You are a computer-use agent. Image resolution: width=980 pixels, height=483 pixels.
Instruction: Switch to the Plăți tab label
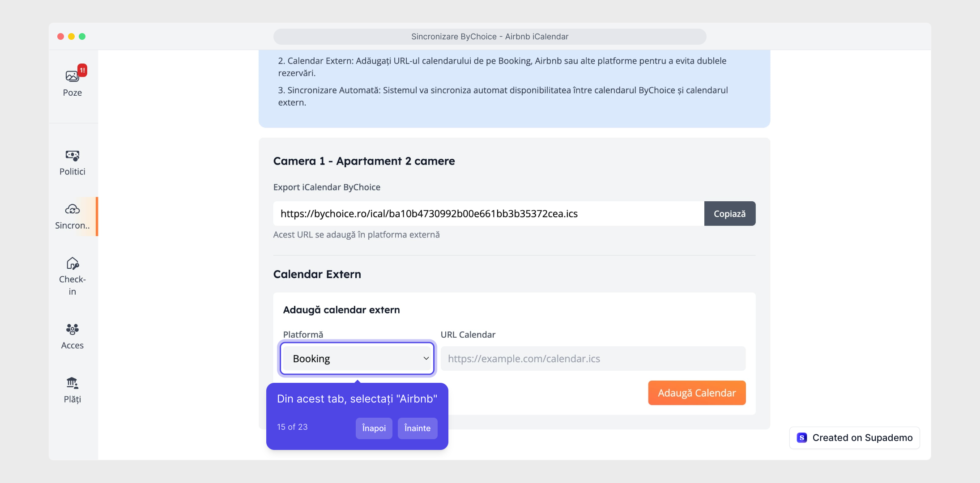72,399
